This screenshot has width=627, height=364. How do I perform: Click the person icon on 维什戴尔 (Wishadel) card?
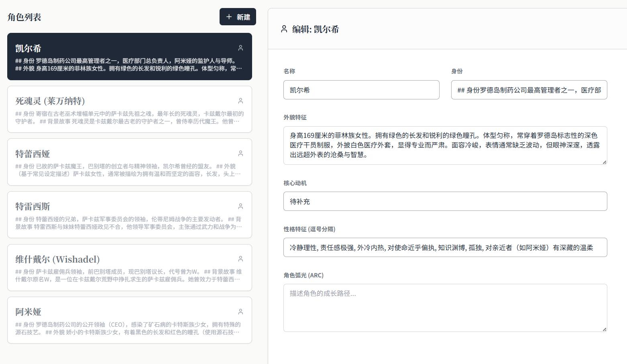(240, 259)
